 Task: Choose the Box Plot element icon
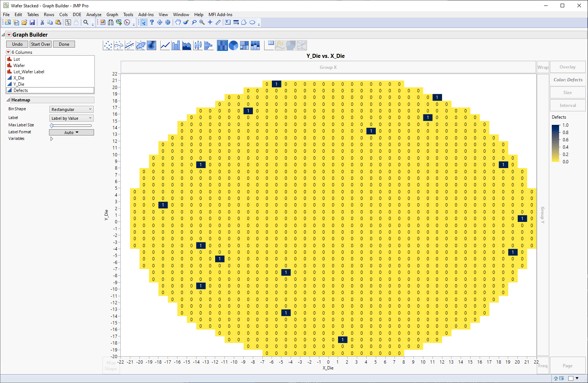pyautogui.click(x=198, y=45)
